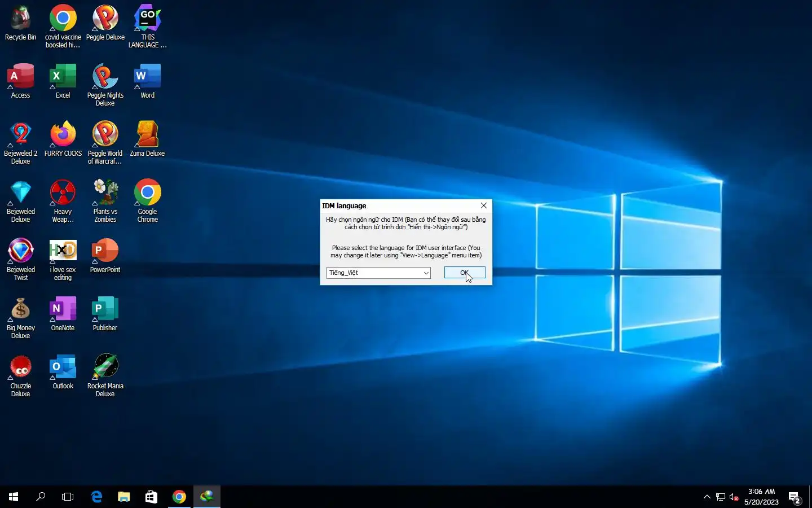Screen dimensions: 812x508
Task: Select the Heavy Weapon desktop icon
Action: pyautogui.click(x=63, y=201)
